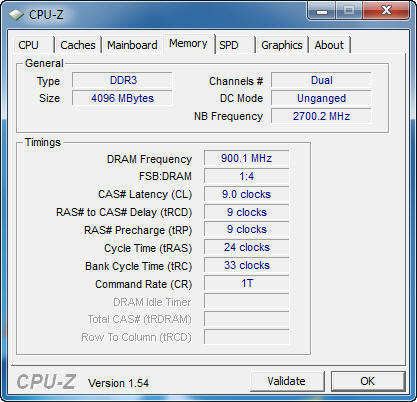Click the CAS# Latency (CL) label
Image resolution: width=417 pixels, height=402 pixels.
pos(145,194)
